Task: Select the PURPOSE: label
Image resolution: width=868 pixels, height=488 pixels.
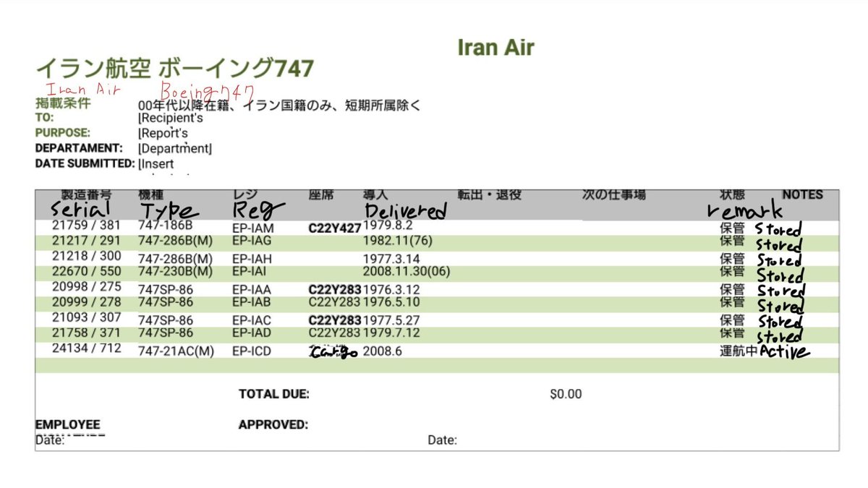Action: point(63,133)
